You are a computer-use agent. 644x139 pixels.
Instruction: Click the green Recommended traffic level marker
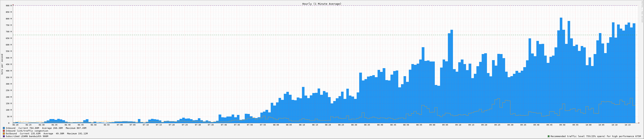click(548, 136)
